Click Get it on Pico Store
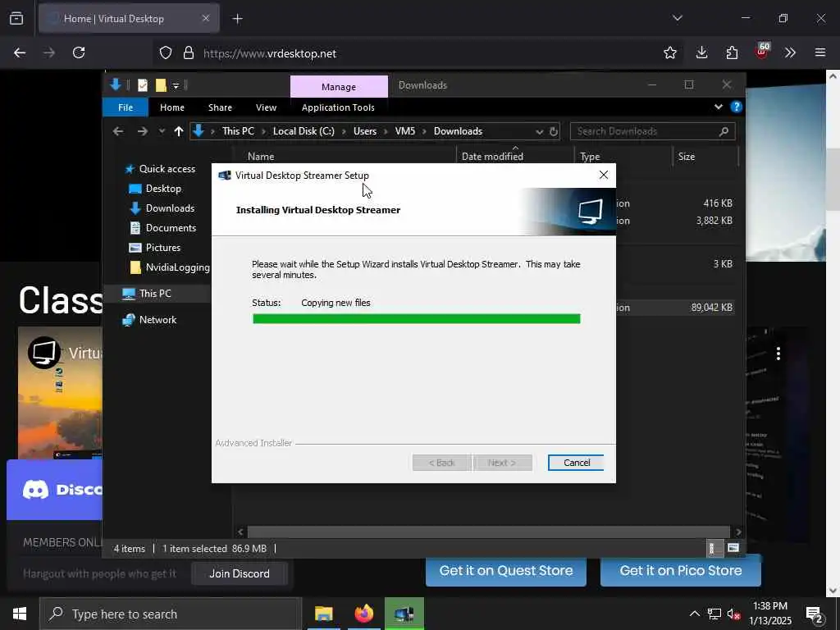 click(x=681, y=571)
